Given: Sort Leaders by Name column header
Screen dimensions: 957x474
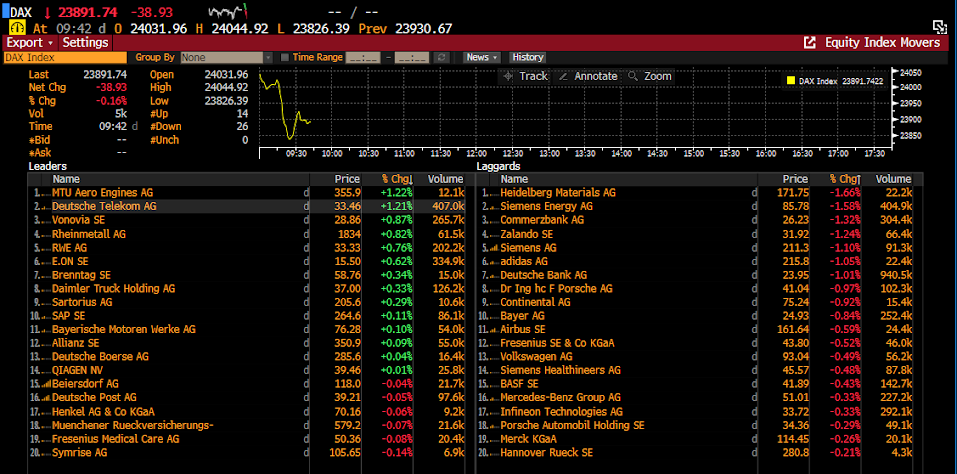Looking at the screenshot, I should [66, 179].
